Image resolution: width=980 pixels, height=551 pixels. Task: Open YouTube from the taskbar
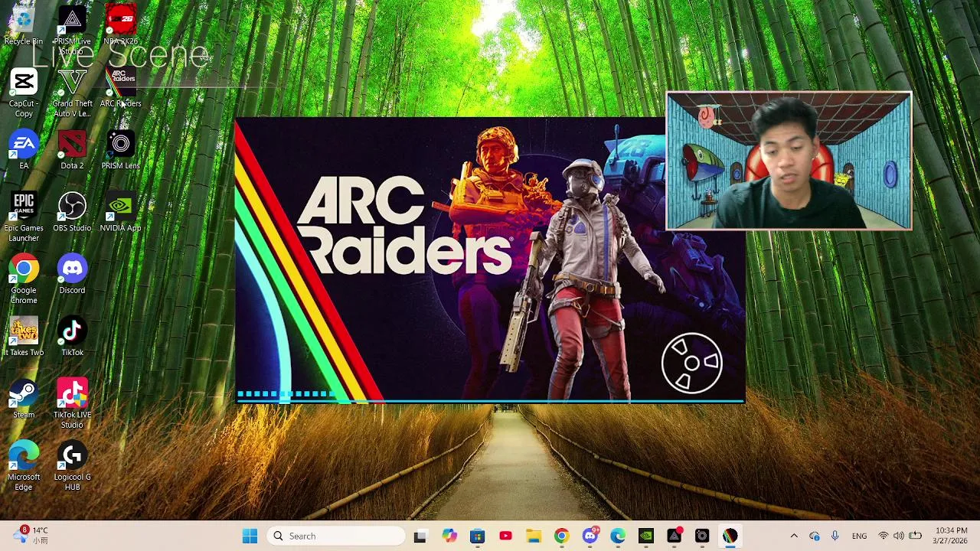tap(505, 536)
